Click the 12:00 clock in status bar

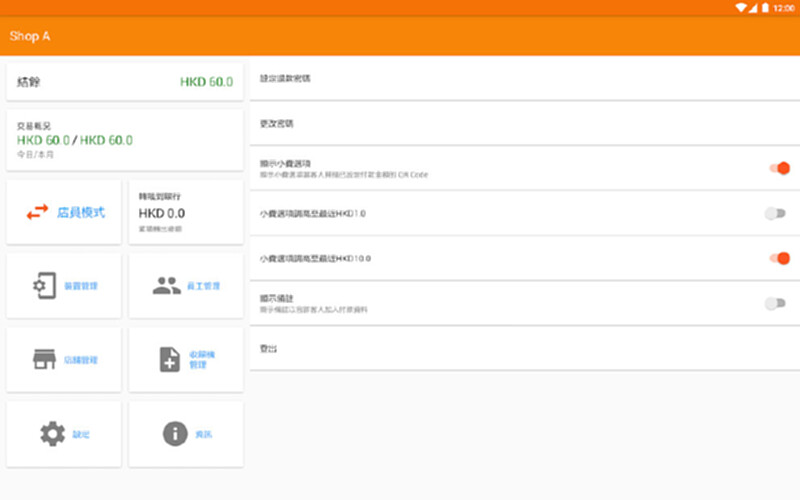point(784,8)
